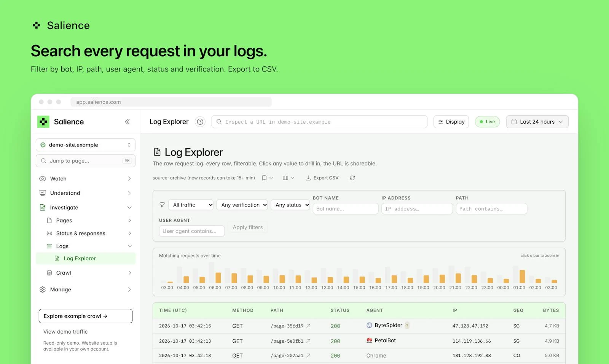Click the Bot name input field
The image size is (609, 364).
click(346, 209)
